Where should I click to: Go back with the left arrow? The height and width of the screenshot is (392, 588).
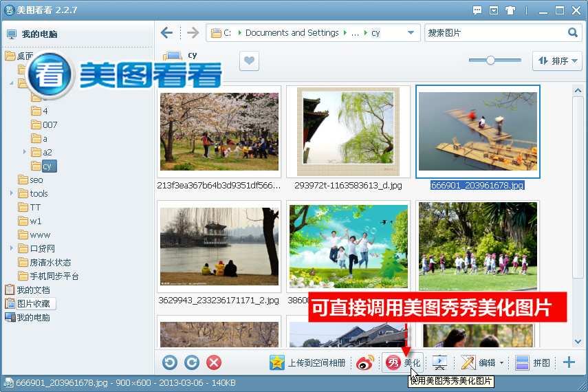pyautogui.click(x=167, y=33)
